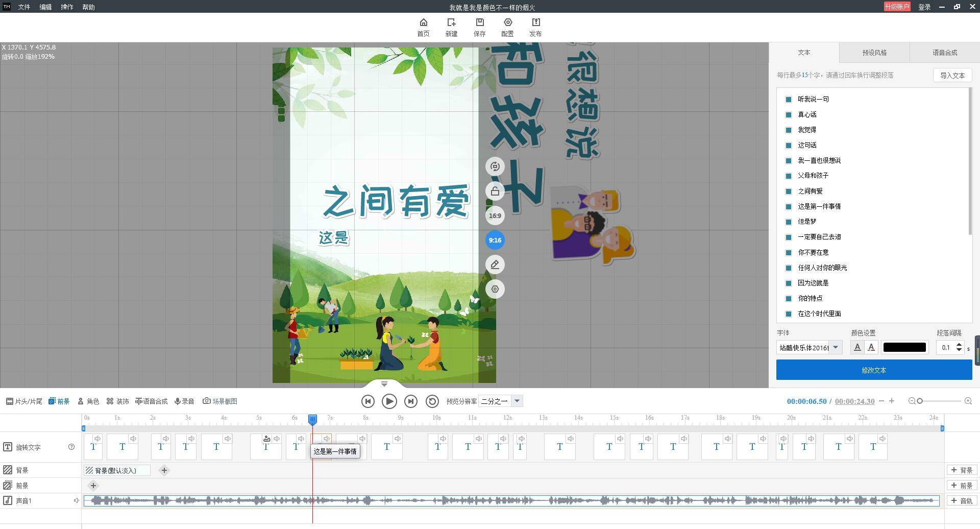The image size is (980, 529).
Task: Add a 音轨 audio track button
Action: coord(962,501)
